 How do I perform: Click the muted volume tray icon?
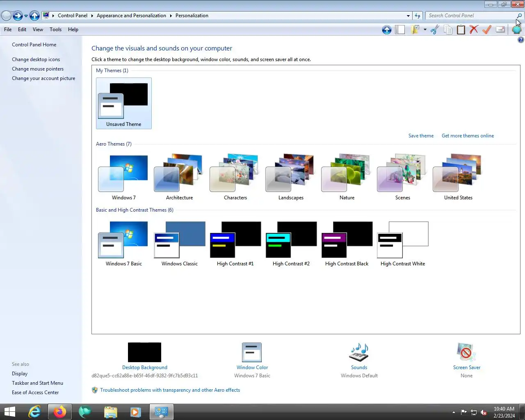(x=484, y=412)
